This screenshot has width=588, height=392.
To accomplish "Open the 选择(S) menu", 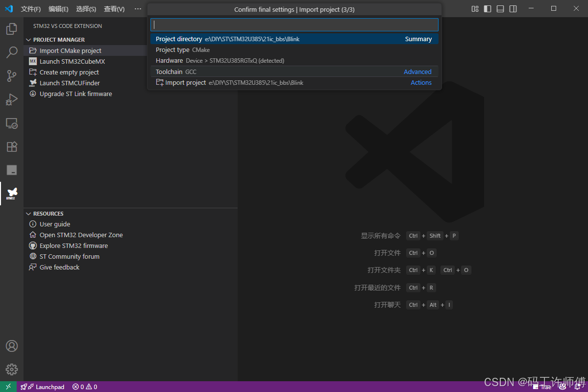I will point(86,9).
